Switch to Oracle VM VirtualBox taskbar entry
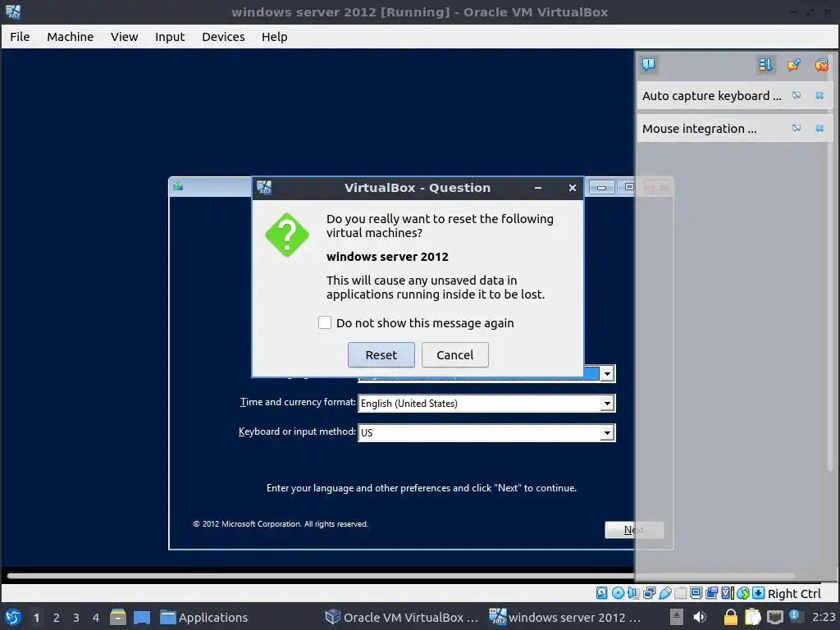Viewport: 840px width, 630px height. (402, 617)
